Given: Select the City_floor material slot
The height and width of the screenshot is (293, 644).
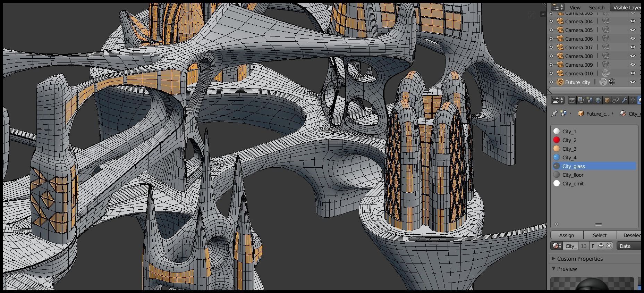Looking at the screenshot, I should click(594, 175).
